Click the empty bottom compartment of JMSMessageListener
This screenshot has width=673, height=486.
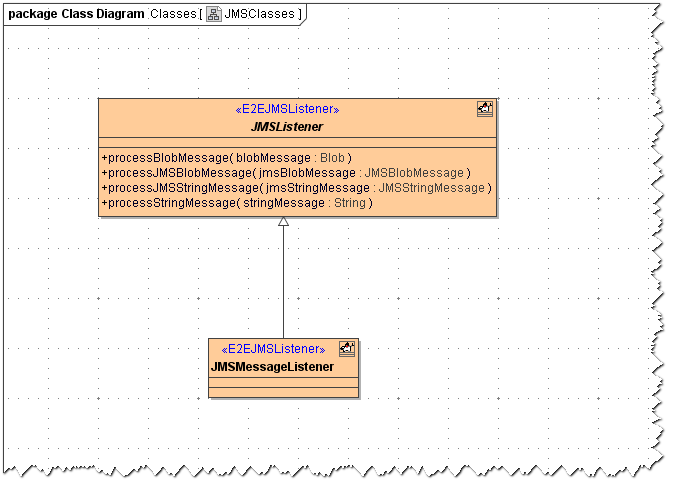point(283,391)
